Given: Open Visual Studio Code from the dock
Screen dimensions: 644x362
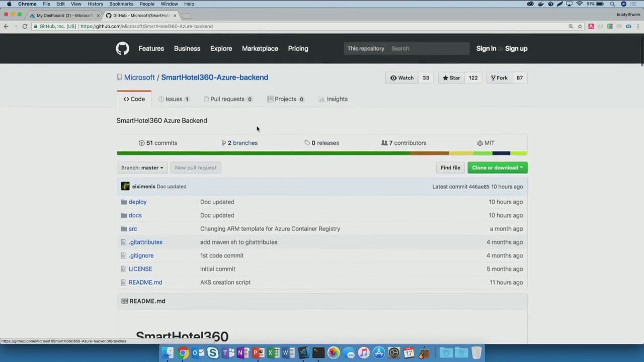Looking at the screenshot, I should [x=303, y=352].
